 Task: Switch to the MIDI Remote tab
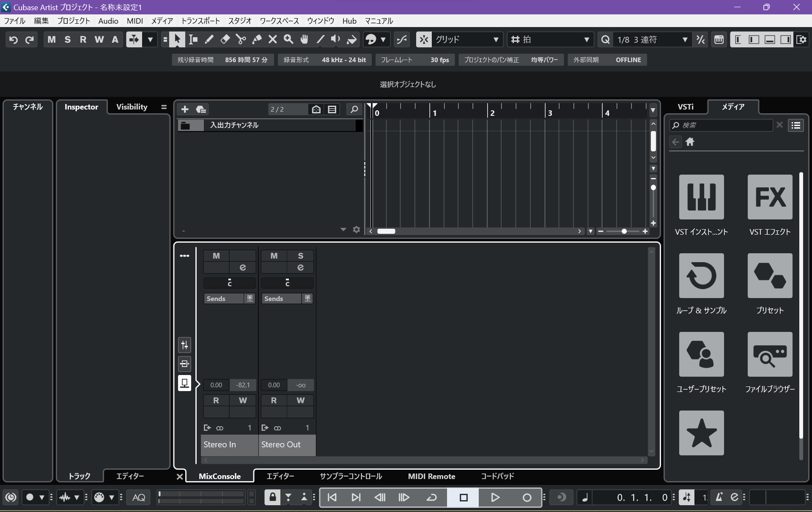point(431,476)
